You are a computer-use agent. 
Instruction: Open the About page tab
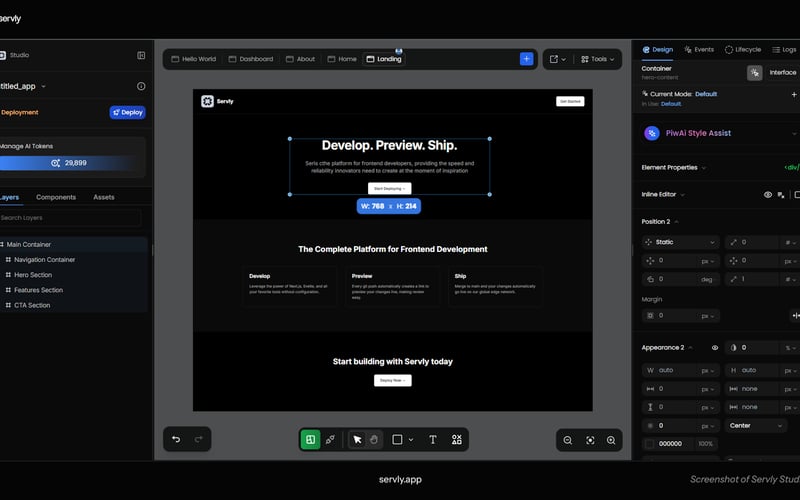tap(300, 59)
